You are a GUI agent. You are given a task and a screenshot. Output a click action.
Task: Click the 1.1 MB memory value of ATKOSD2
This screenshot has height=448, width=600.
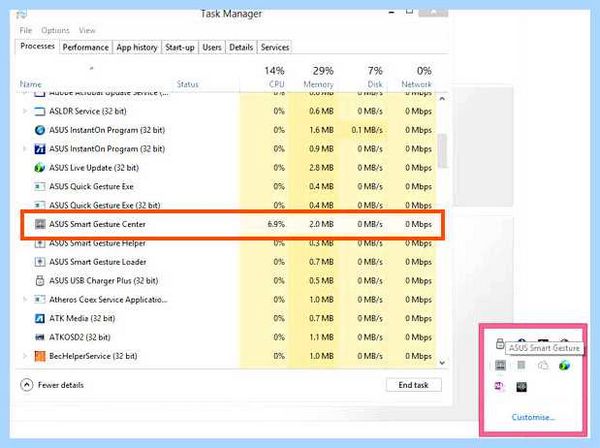point(321,337)
